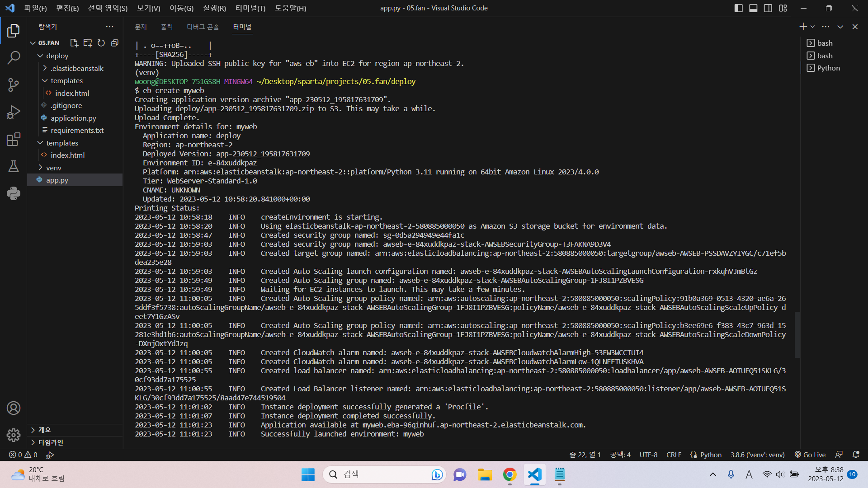The width and height of the screenshot is (868, 488).
Task: Toggle the bottom panel layout
Action: point(753,8)
